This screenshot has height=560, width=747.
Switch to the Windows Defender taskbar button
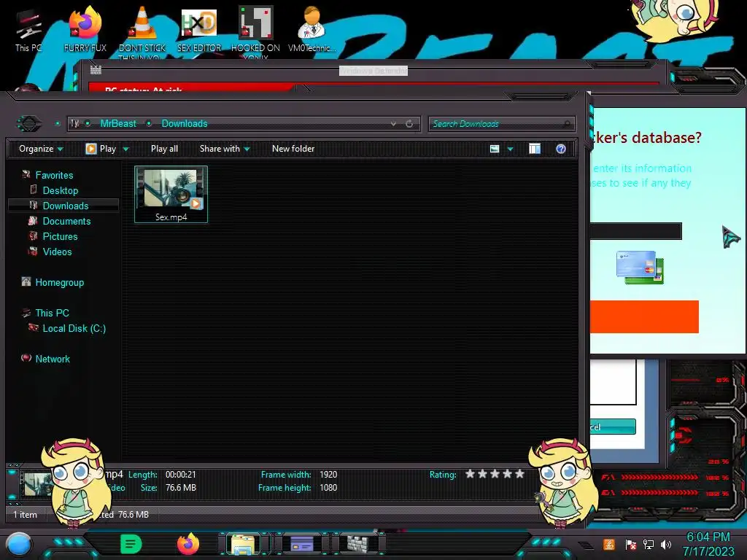pyautogui.click(x=358, y=544)
